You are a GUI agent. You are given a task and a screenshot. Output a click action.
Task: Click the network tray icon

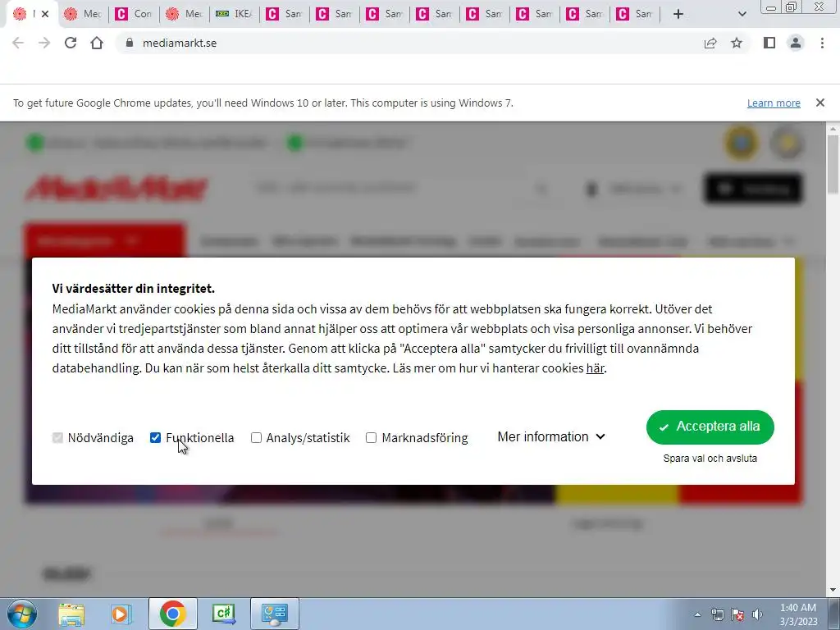pos(717,614)
